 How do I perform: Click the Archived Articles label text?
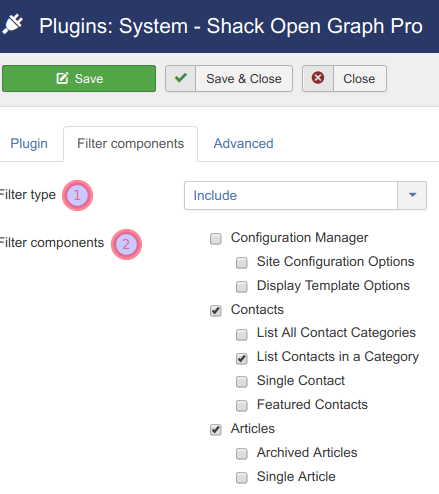pyautogui.click(x=307, y=453)
